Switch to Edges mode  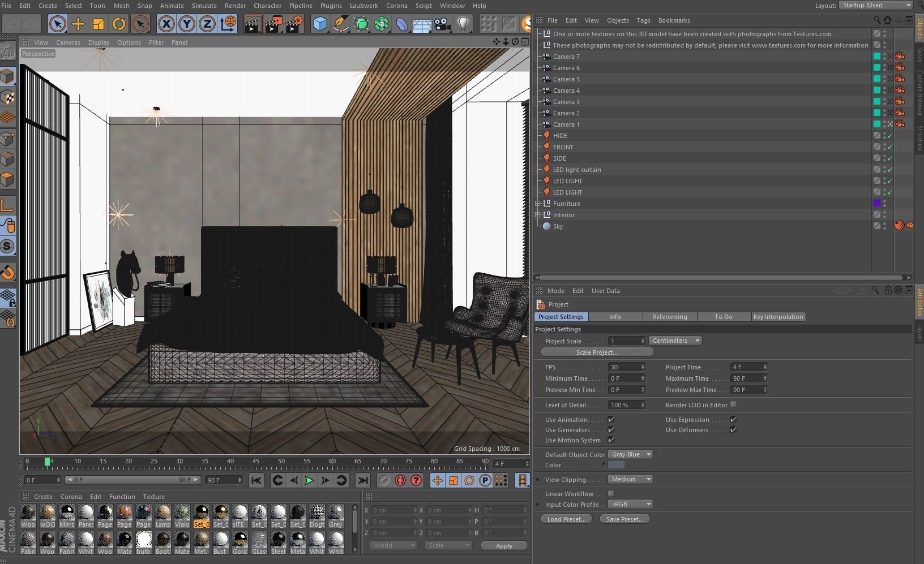[8, 159]
